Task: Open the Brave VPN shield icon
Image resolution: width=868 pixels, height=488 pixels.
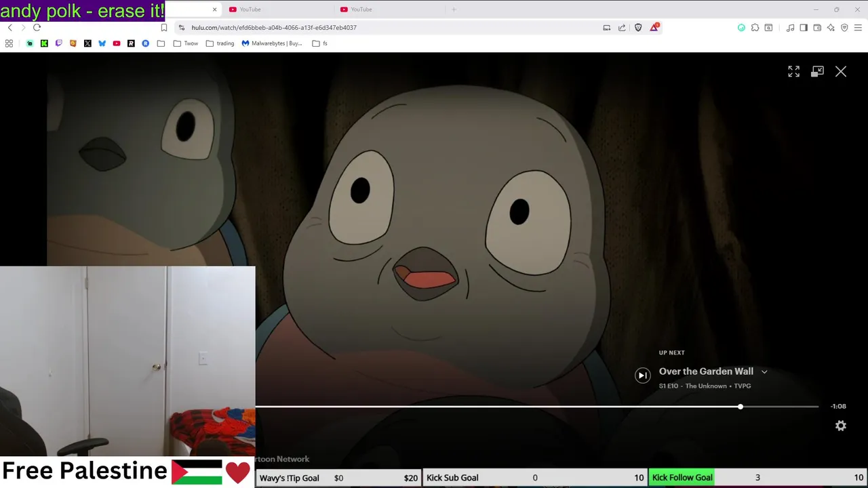Action: [x=844, y=28]
